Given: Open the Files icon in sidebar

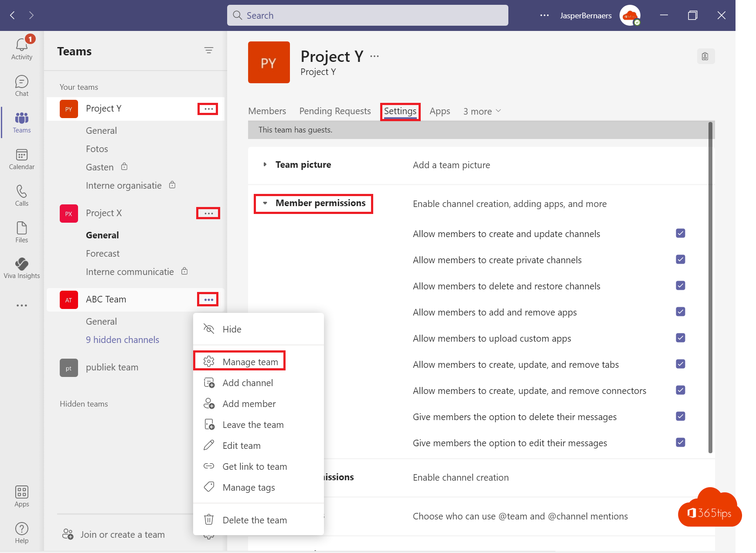Looking at the screenshot, I should click(21, 232).
